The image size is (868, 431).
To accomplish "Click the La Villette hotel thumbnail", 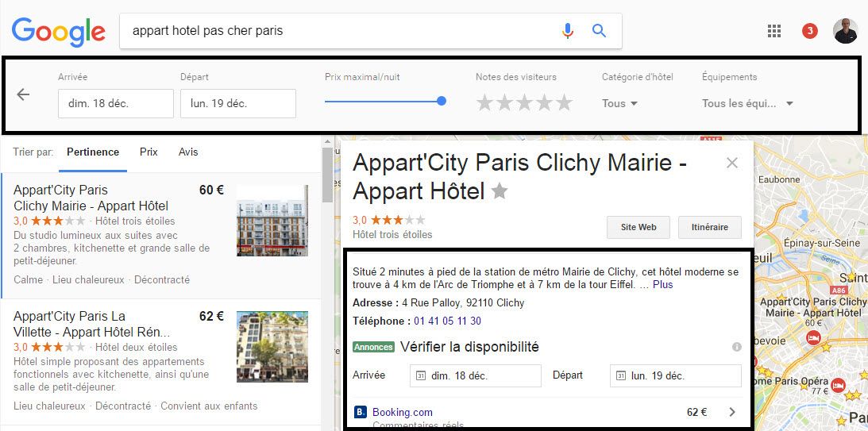I will (272, 346).
